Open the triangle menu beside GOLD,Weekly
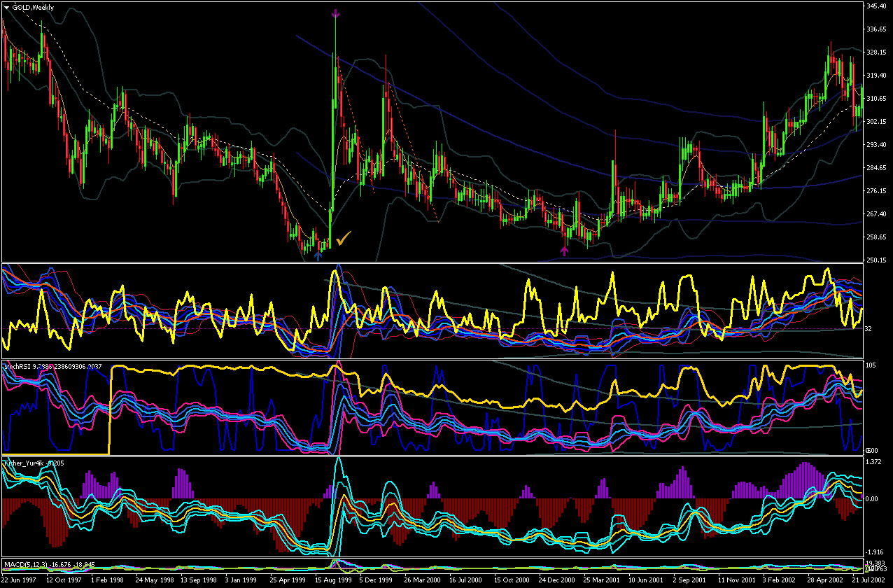The width and height of the screenshot is (893, 588). coord(6,7)
